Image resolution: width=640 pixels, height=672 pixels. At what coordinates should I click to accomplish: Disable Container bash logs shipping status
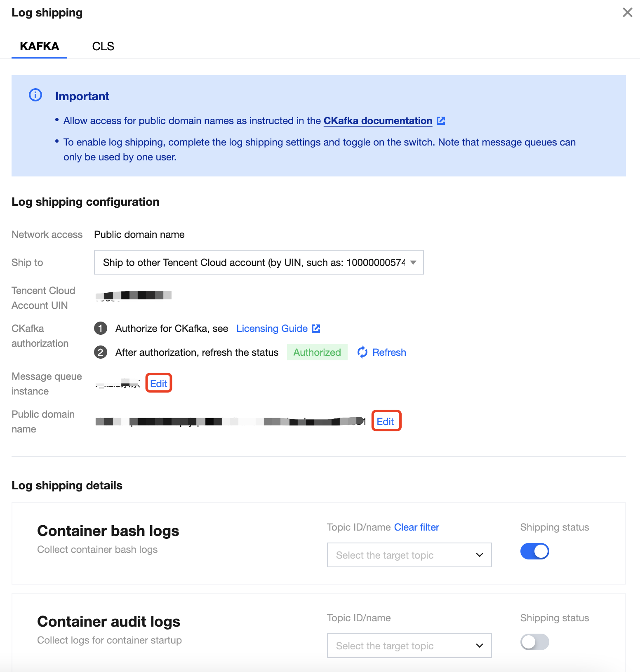click(x=534, y=551)
